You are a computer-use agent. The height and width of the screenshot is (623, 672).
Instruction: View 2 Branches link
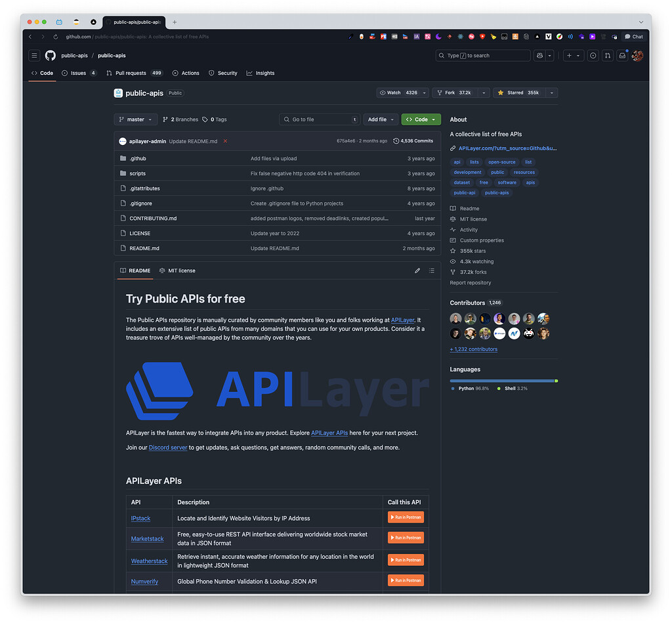pyautogui.click(x=180, y=119)
